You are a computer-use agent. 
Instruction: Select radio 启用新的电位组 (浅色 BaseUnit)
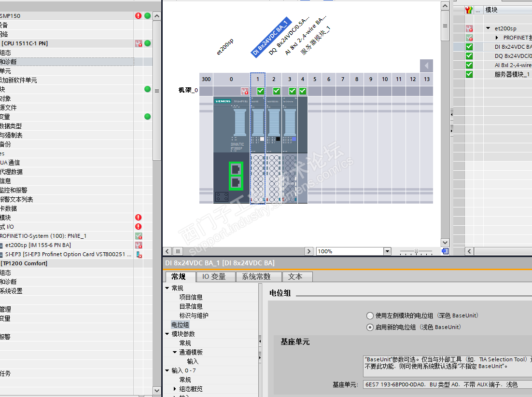coord(370,327)
